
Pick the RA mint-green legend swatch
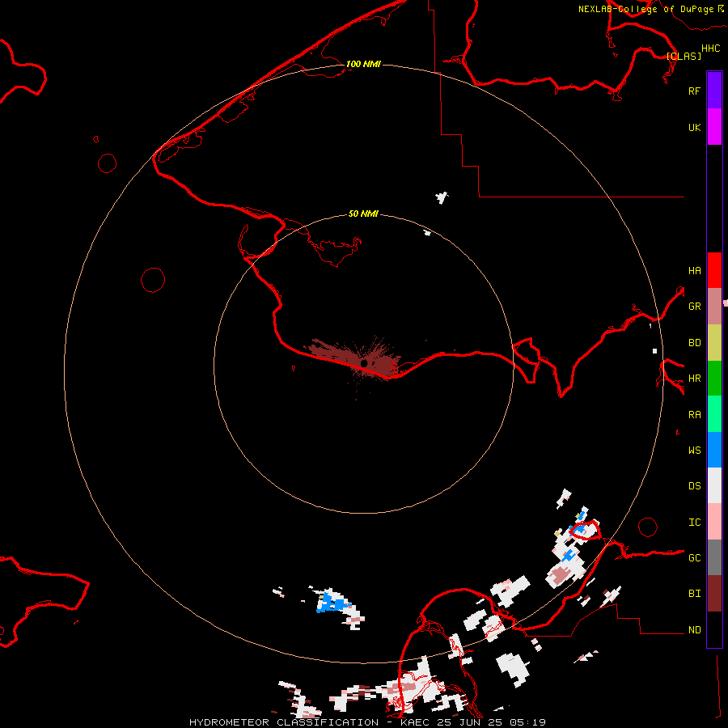tap(714, 414)
